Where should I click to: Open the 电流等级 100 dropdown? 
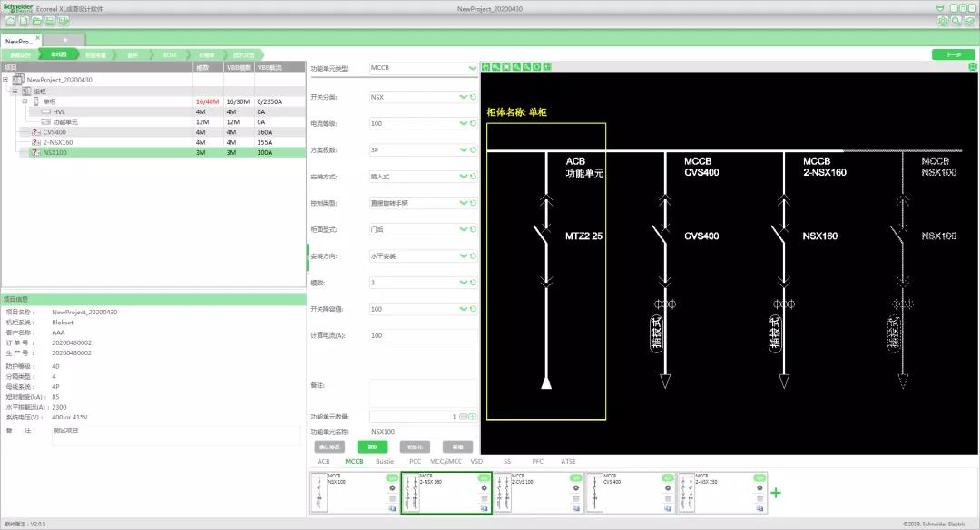click(x=463, y=124)
